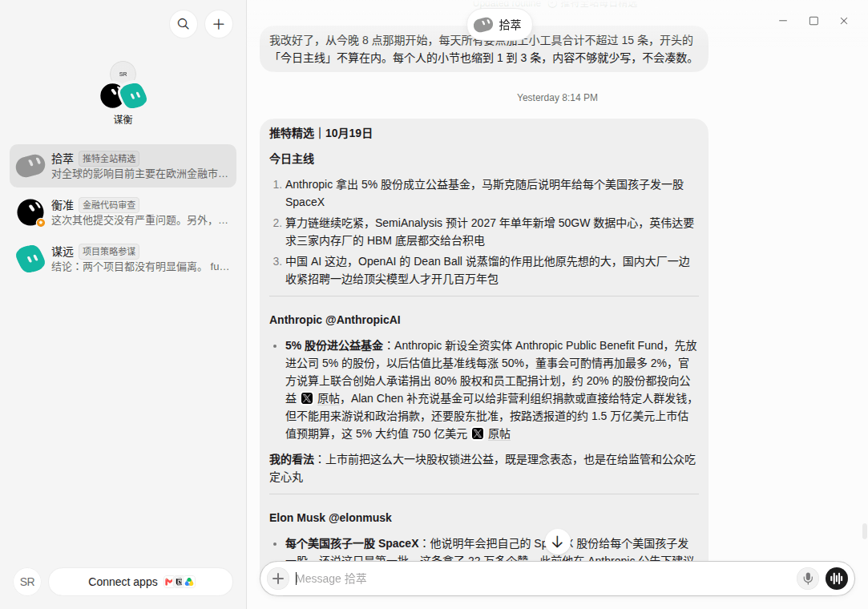
Task: Click the attachment plus icon in message box
Action: pos(278,579)
